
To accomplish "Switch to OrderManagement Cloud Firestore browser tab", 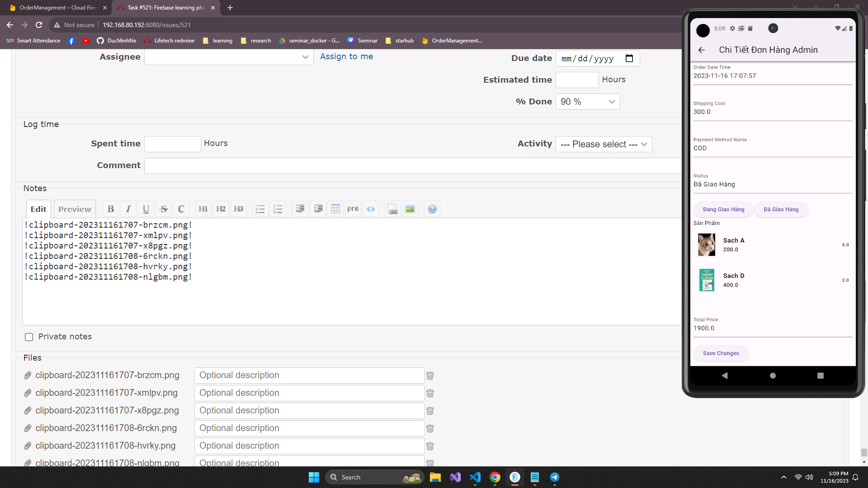I will (x=58, y=8).
